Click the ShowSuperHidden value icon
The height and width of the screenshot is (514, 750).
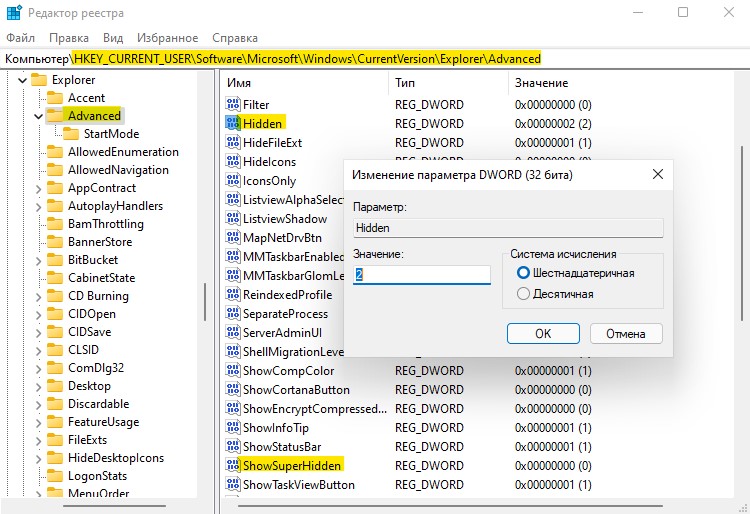click(233, 465)
